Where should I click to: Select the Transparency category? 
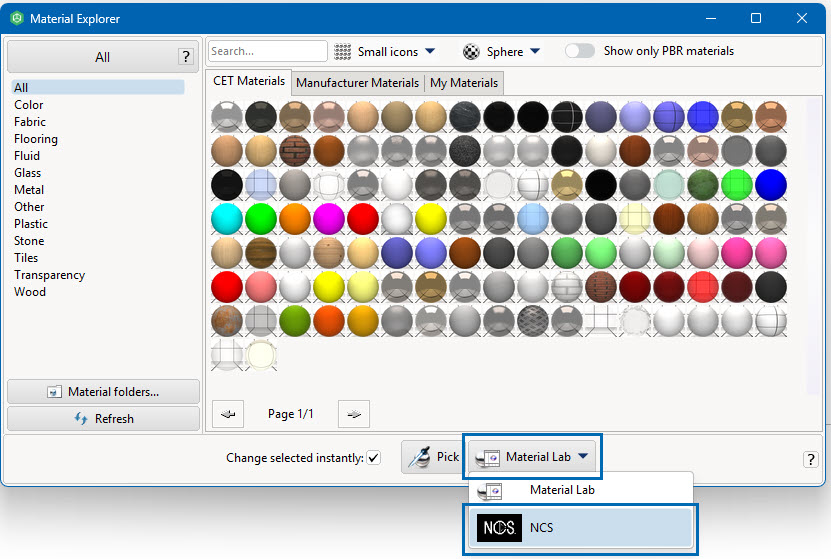[x=49, y=275]
